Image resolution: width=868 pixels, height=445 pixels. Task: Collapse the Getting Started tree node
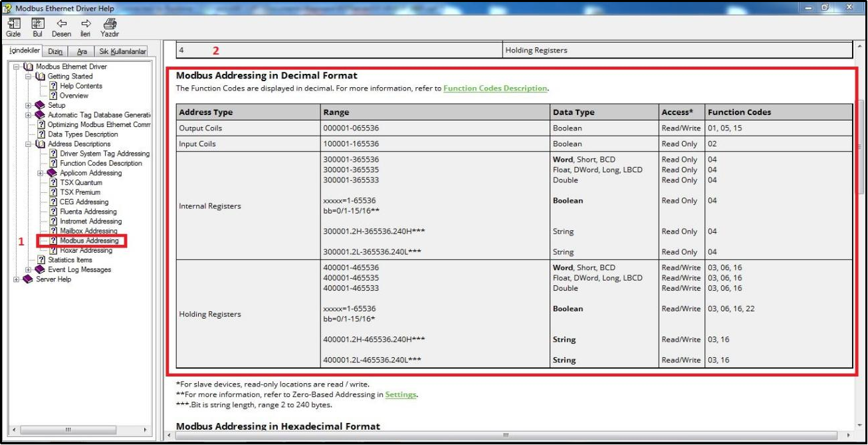(29, 76)
